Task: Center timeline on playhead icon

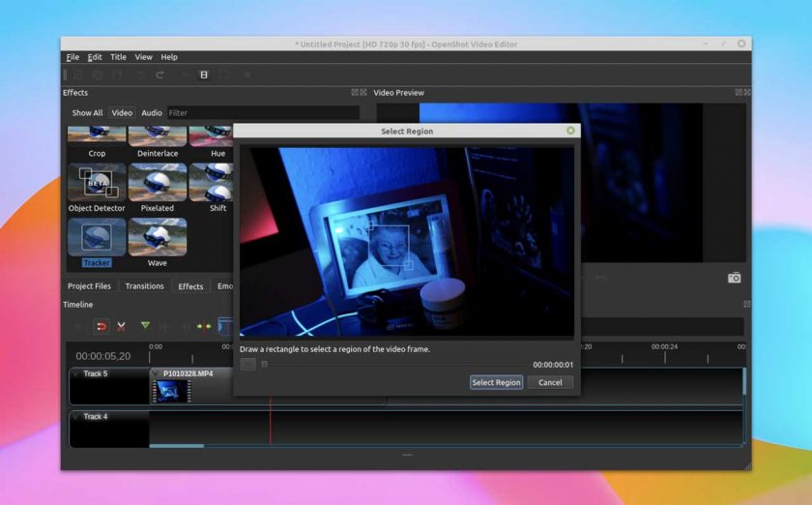Action: point(204,326)
